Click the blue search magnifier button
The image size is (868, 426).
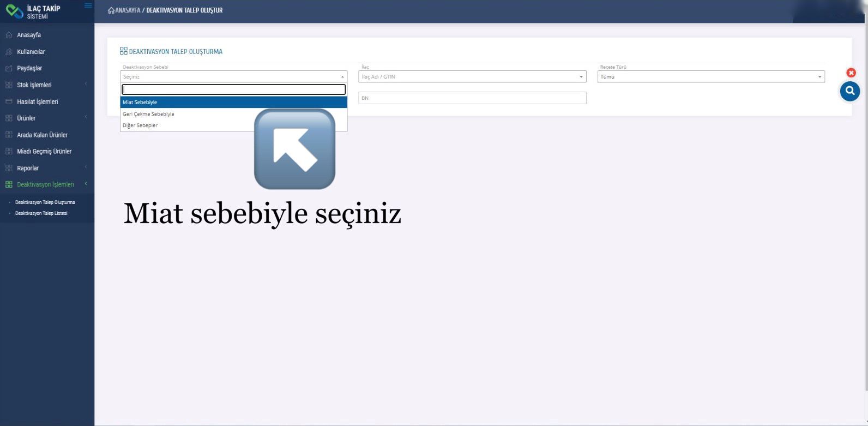(849, 91)
